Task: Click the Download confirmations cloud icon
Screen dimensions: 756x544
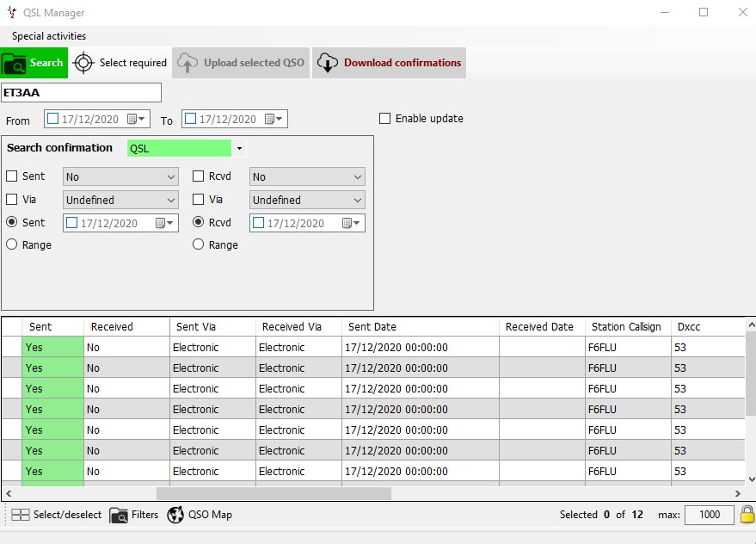Action: [328, 63]
